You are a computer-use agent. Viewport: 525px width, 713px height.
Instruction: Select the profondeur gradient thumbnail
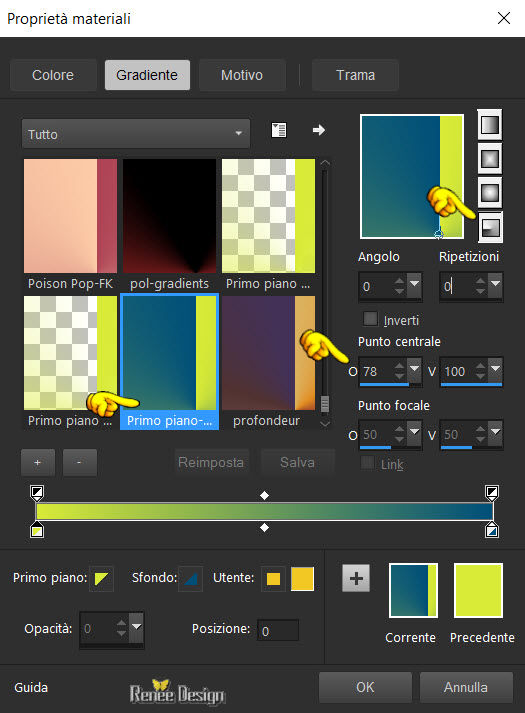tap(268, 353)
